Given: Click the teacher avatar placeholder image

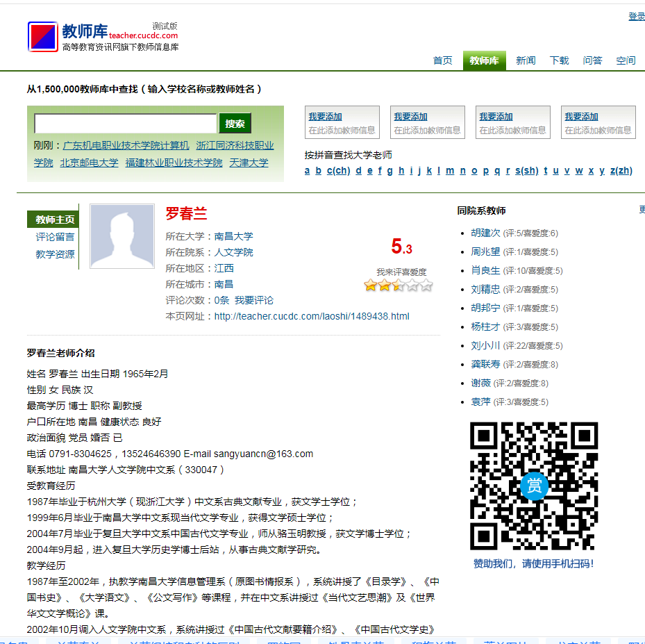Looking at the screenshot, I should [122, 236].
